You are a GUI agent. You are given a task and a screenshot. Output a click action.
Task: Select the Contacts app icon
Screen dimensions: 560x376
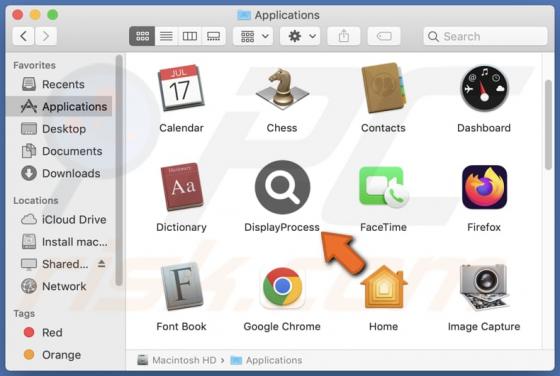tap(383, 88)
